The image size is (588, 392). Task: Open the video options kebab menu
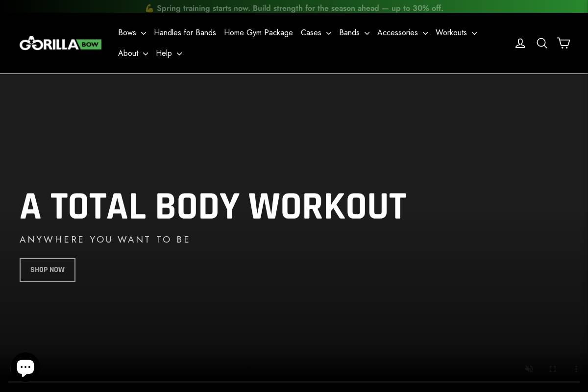[576, 369]
